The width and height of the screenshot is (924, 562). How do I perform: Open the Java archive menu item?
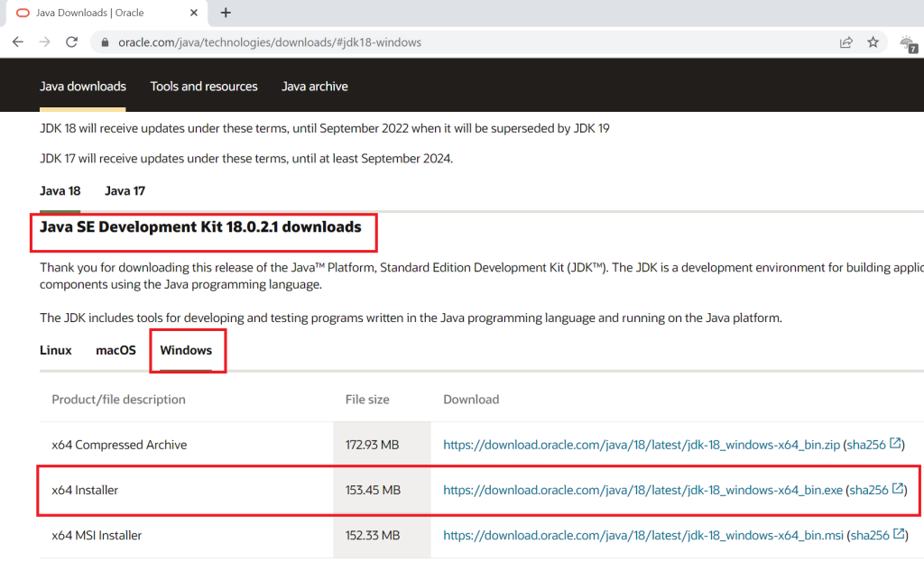pyautogui.click(x=314, y=87)
